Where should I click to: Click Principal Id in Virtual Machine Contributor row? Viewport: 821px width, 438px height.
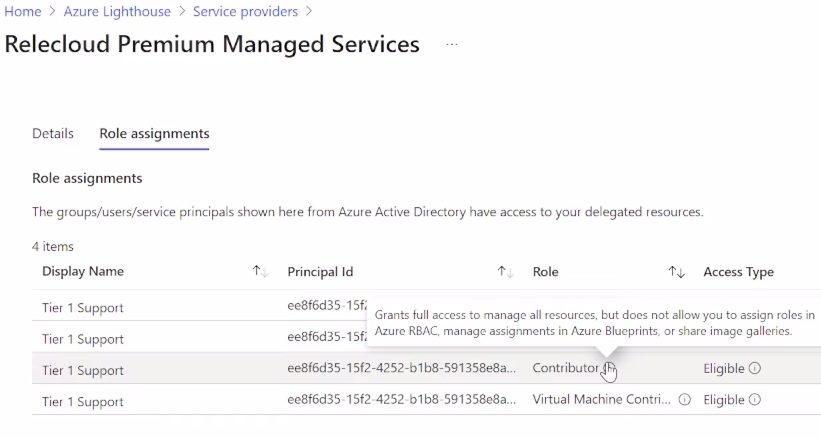[402, 399]
